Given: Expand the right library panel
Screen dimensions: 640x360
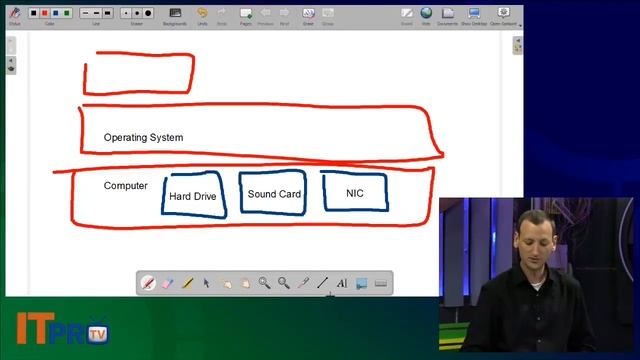Looking at the screenshot, I should click(518, 40).
